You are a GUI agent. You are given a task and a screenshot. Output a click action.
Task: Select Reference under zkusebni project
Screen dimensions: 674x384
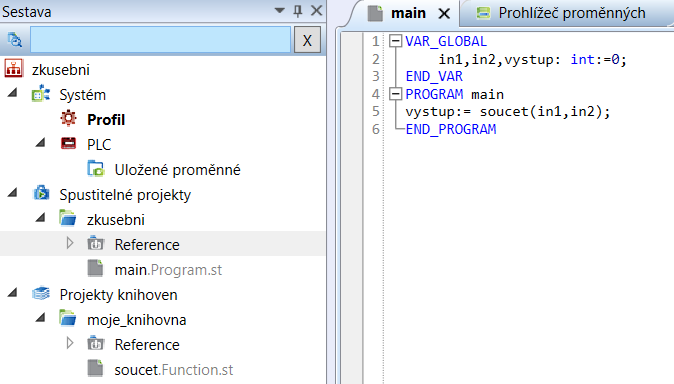tap(147, 245)
